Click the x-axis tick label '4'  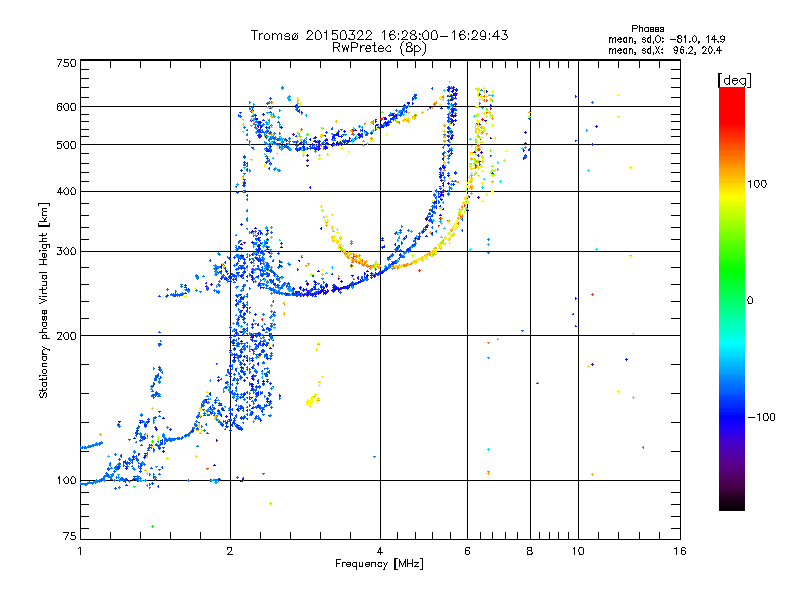pyautogui.click(x=380, y=551)
